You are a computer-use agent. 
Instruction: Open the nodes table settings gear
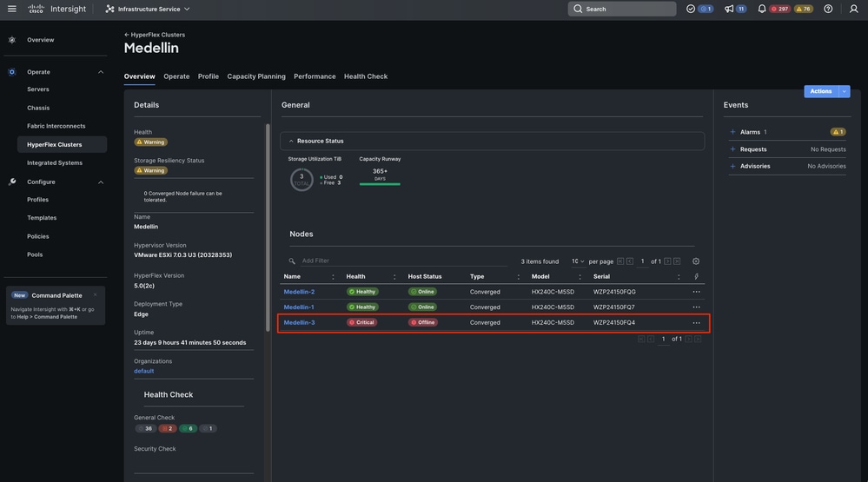(x=696, y=261)
